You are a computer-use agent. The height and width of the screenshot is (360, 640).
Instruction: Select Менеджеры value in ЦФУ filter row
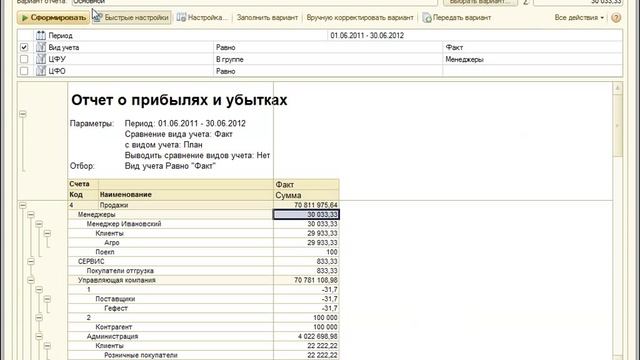(464, 59)
